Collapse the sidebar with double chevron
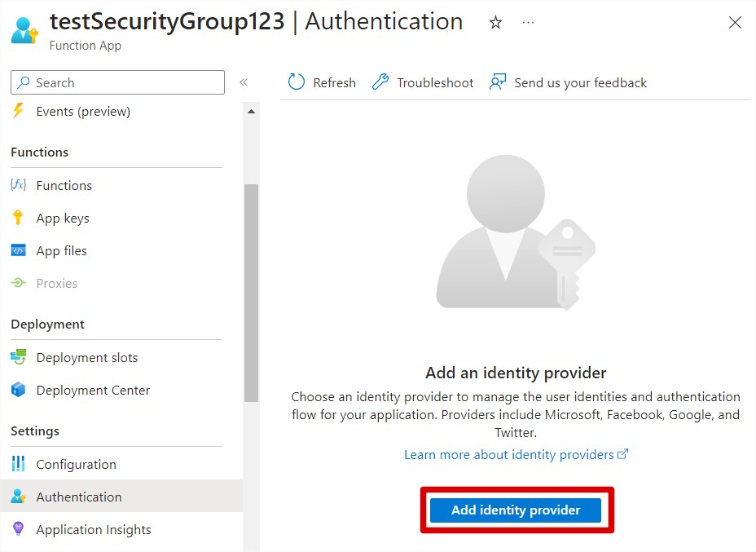The height and width of the screenshot is (552, 756). pyautogui.click(x=243, y=82)
